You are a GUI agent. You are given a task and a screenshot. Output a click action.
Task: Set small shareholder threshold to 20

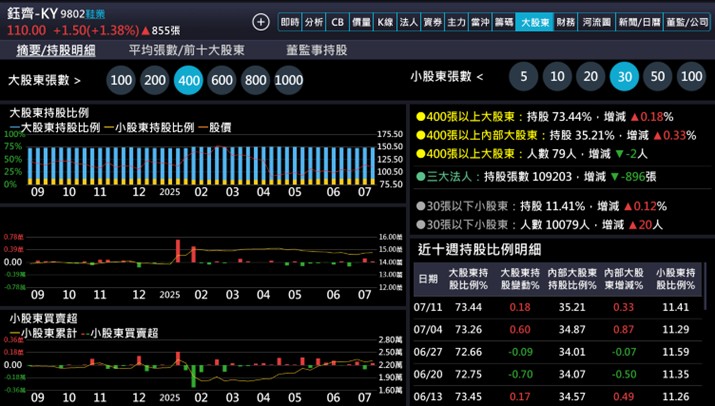pyautogui.click(x=591, y=76)
